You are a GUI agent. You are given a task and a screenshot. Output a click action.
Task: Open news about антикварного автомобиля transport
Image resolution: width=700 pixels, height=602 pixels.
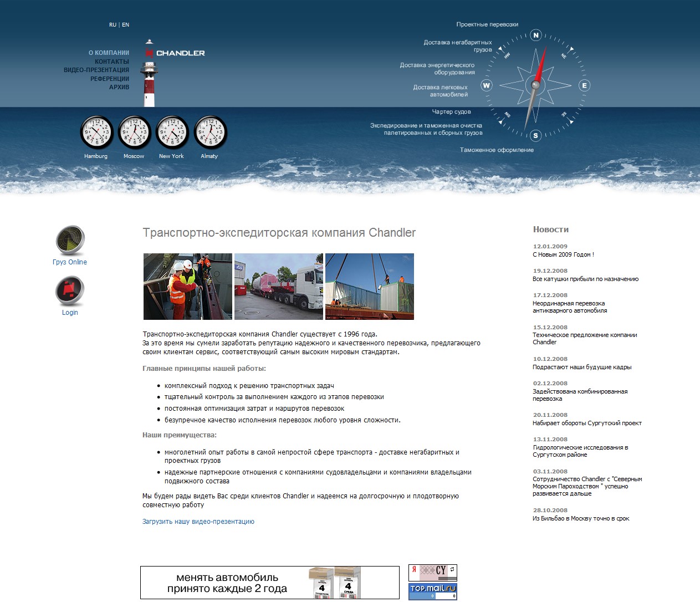[x=570, y=307]
